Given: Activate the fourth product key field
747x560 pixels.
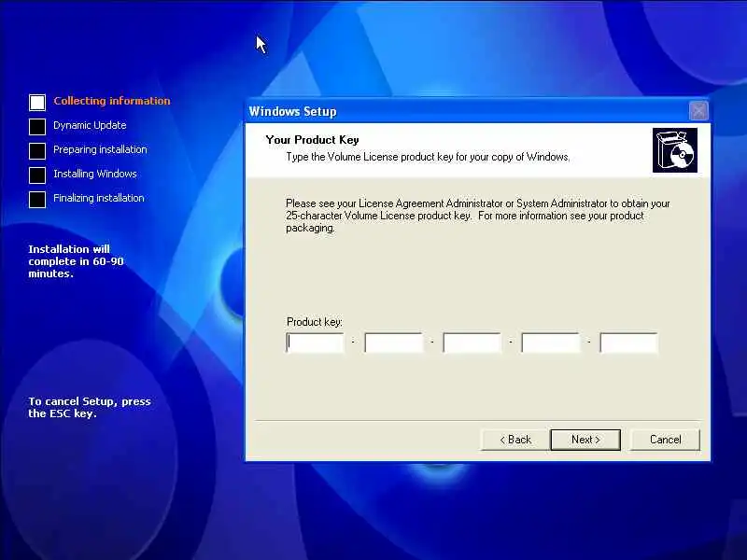Looking at the screenshot, I should pyautogui.click(x=551, y=343).
